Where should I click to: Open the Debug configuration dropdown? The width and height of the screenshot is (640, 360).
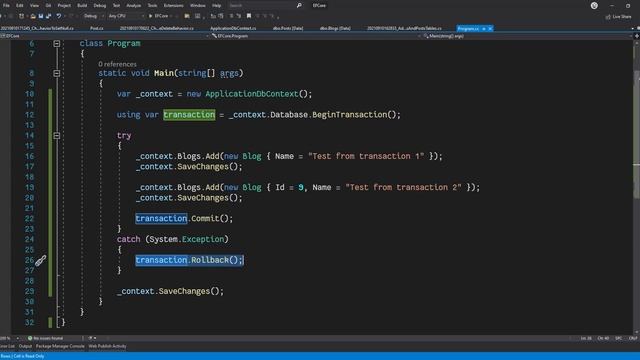point(93,16)
